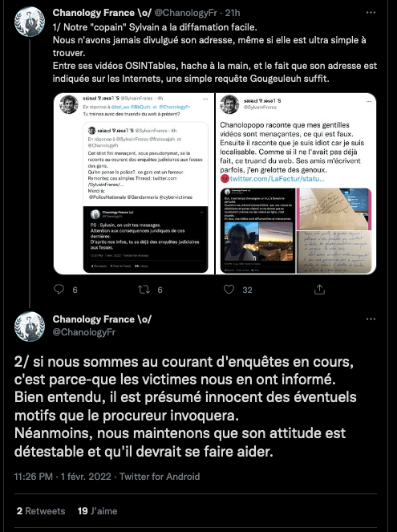
Task: Open Chanology France name on second tweet
Action: tap(102, 319)
